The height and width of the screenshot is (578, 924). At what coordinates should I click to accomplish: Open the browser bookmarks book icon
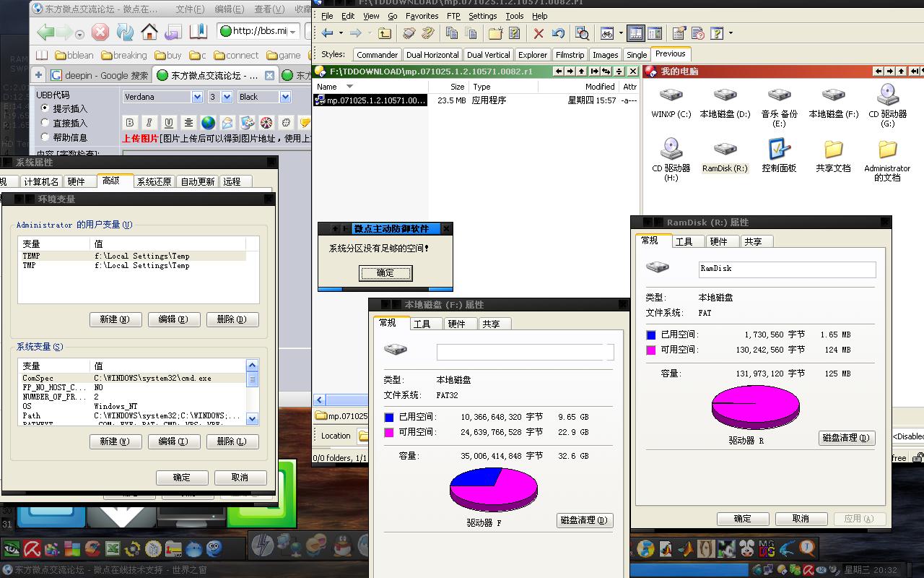point(198,31)
